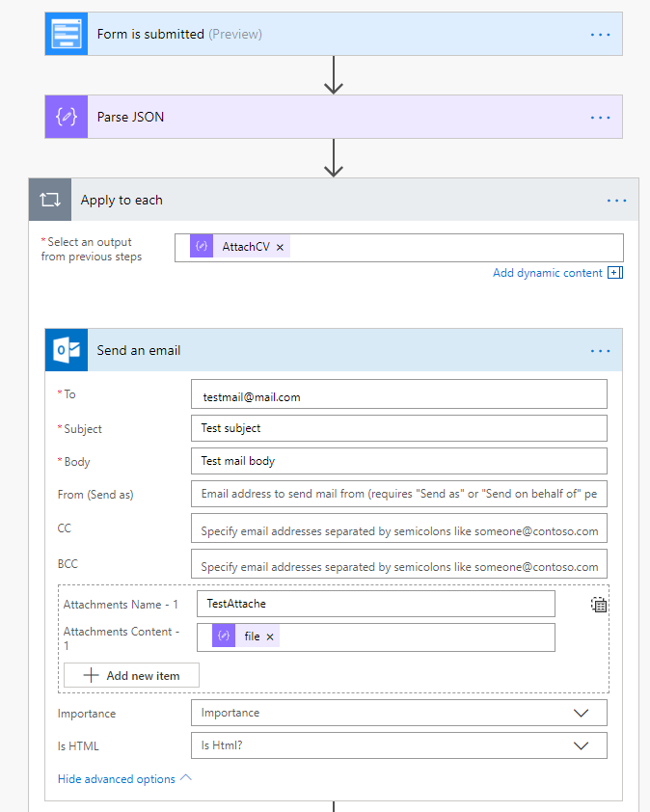This screenshot has height=812, width=650.
Task: Collapse with Hide advanced options
Action: click(124, 778)
